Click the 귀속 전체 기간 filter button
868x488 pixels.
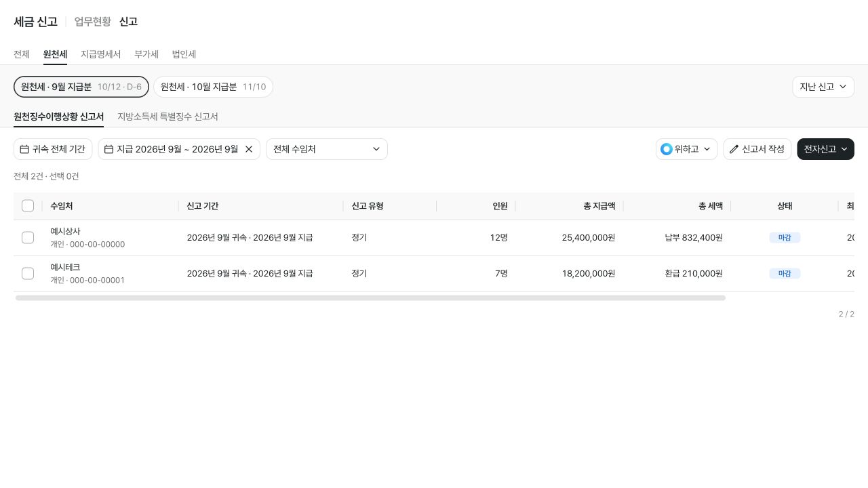pyautogui.click(x=53, y=149)
